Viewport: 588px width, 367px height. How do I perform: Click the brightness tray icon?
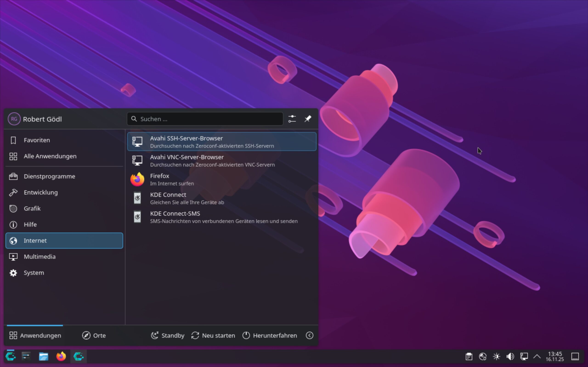pyautogui.click(x=496, y=356)
